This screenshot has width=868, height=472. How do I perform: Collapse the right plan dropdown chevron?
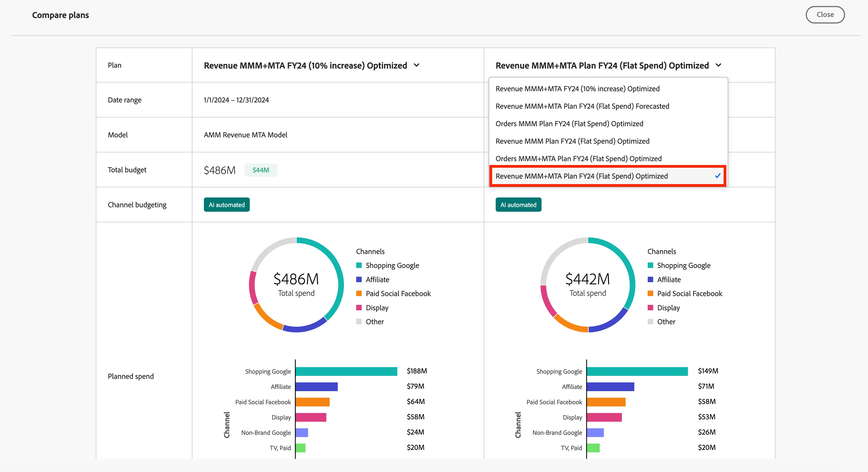(718, 65)
